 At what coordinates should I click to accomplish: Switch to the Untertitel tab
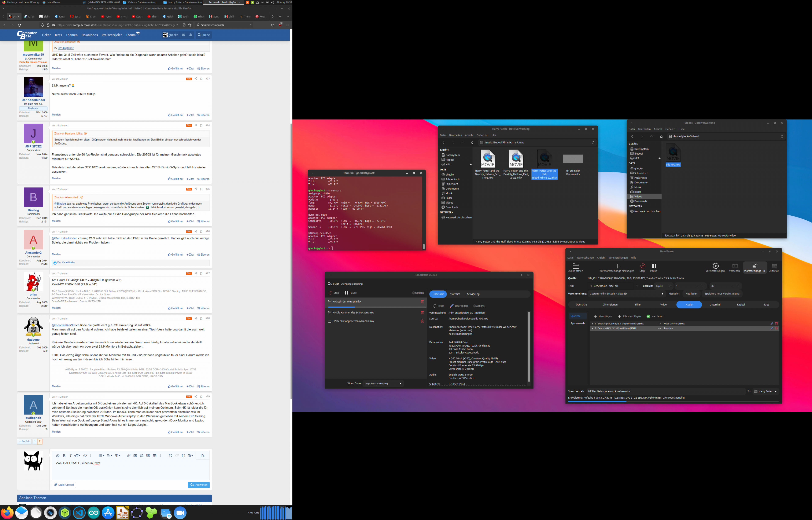[x=715, y=305]
